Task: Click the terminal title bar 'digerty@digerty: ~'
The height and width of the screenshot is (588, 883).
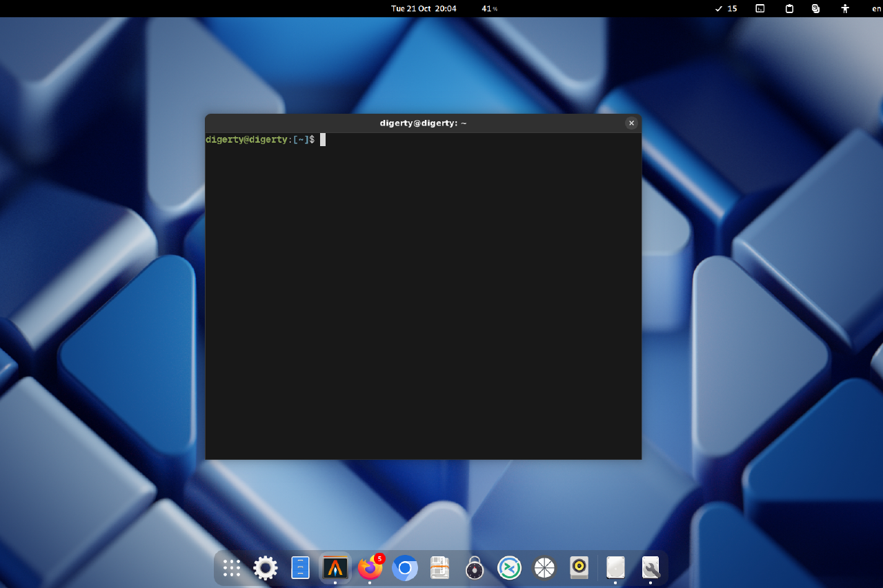Action: (x=423, y=123)
